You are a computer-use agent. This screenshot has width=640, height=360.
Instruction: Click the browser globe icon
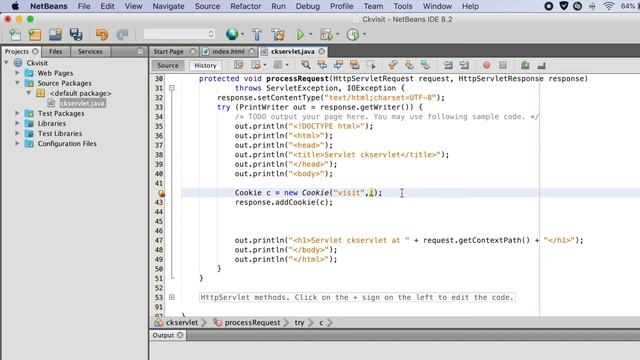pyautogui.click(x=232, y=34)
